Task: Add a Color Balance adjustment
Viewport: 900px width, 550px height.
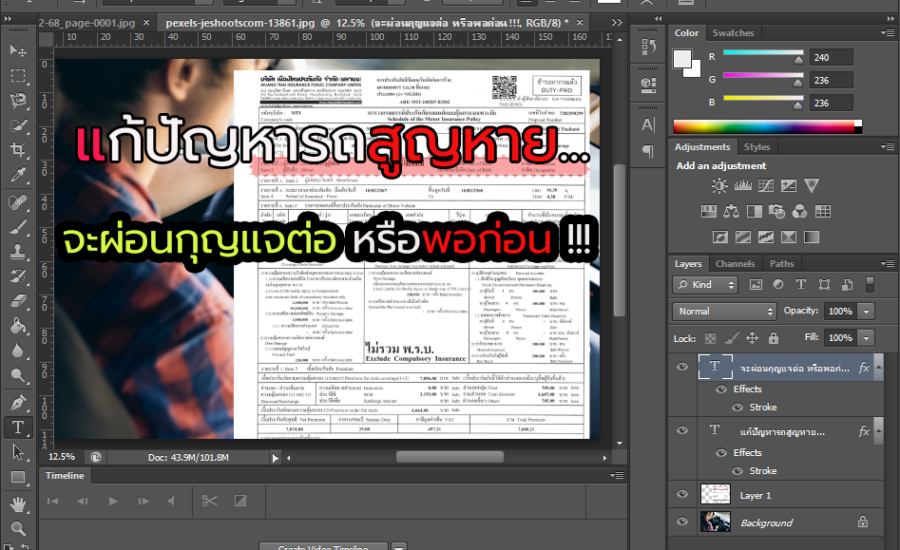Action: [732, 211]
